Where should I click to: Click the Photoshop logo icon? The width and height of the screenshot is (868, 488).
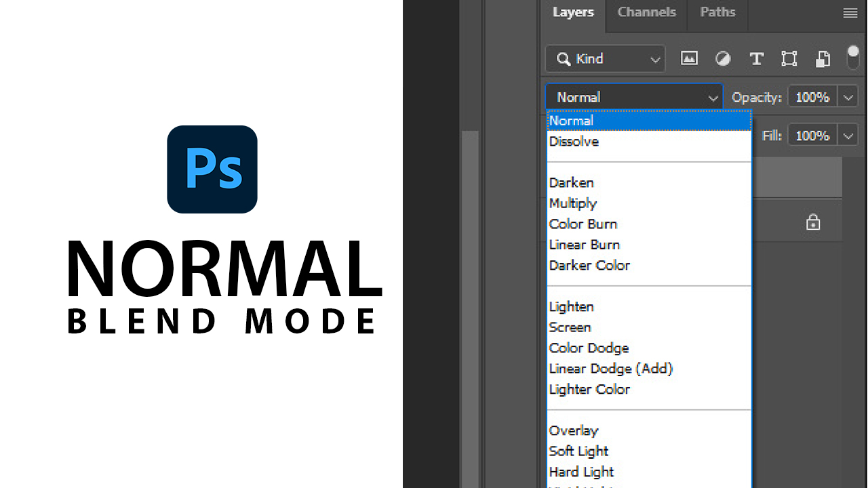pyautogui.click(x=212, y=169)
